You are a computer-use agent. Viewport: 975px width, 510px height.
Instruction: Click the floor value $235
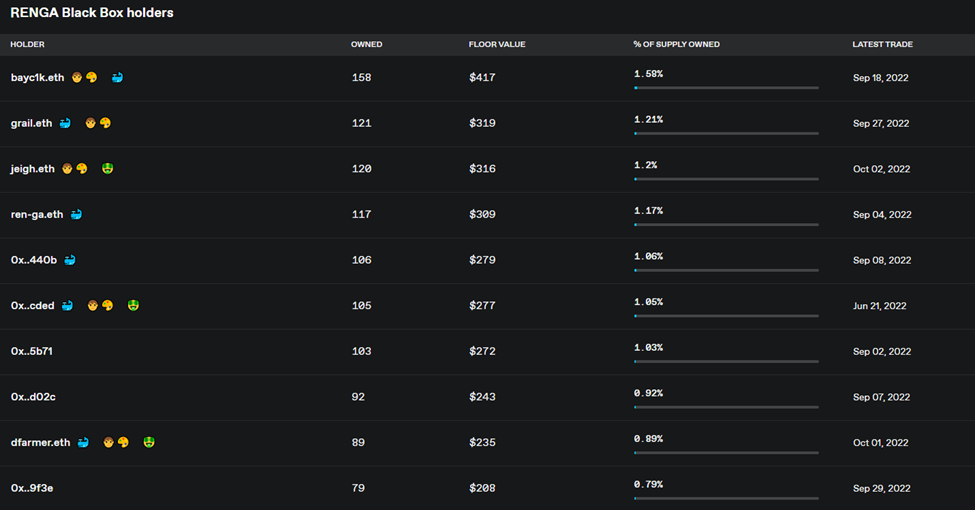[x=482, y=442]
